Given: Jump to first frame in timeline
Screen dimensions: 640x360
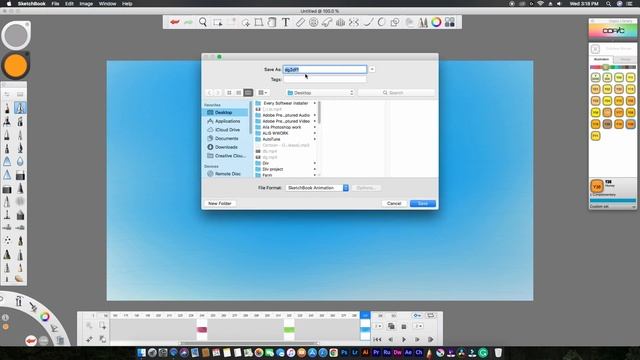Looking at the screenshot, I should tap(377, 339).
